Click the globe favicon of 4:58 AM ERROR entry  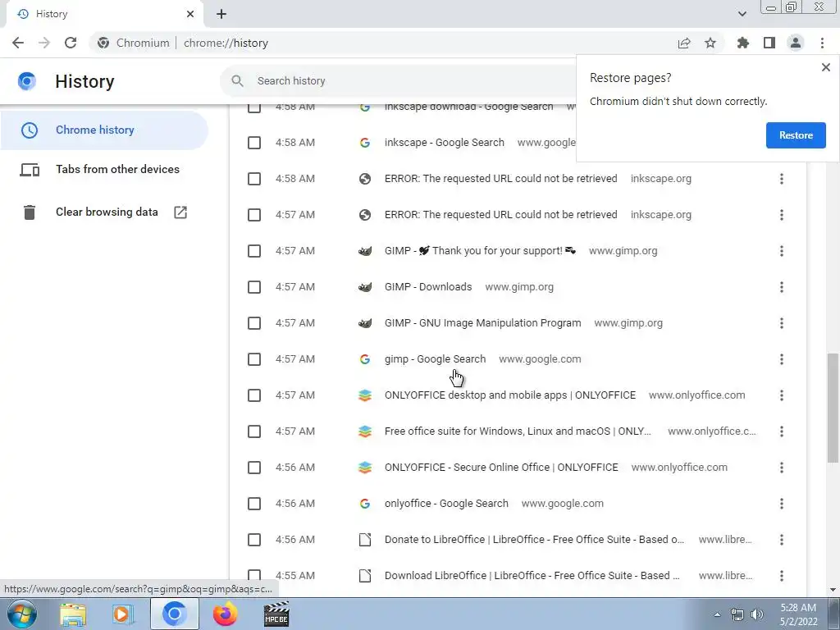tap(365, 179)
